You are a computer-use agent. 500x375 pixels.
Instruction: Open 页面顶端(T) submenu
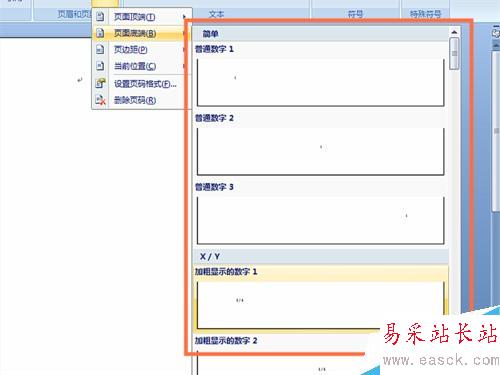click(142, 17)
